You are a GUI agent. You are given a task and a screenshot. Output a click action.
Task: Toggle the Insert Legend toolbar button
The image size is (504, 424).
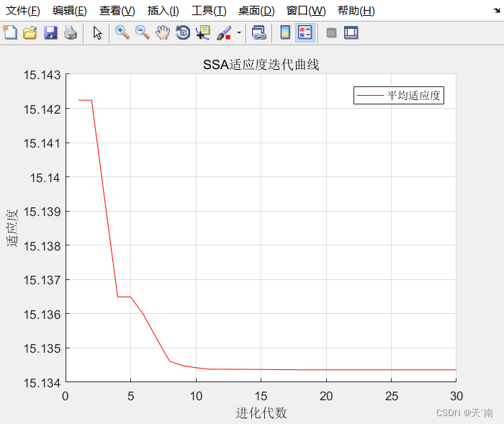pos(305,32)
